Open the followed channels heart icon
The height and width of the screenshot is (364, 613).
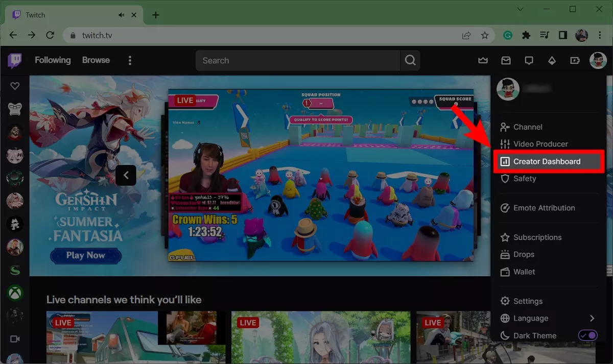15,86
